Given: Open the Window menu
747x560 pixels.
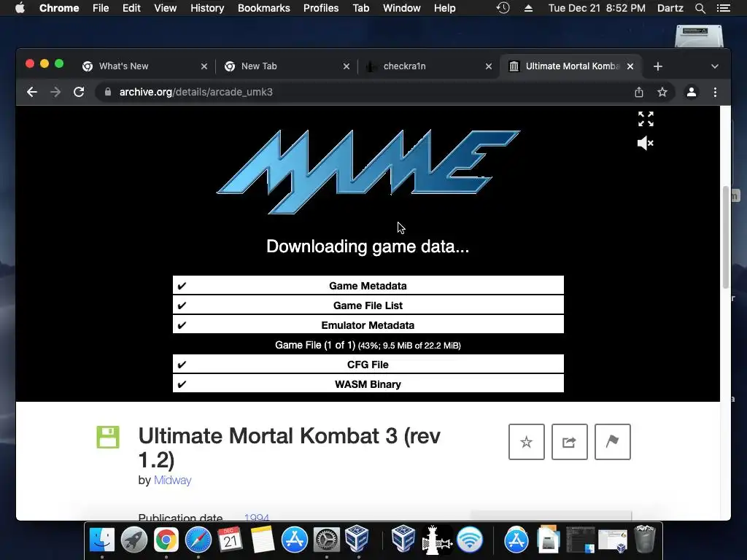Looking at the screenshot, I should [x=402, y=8].
